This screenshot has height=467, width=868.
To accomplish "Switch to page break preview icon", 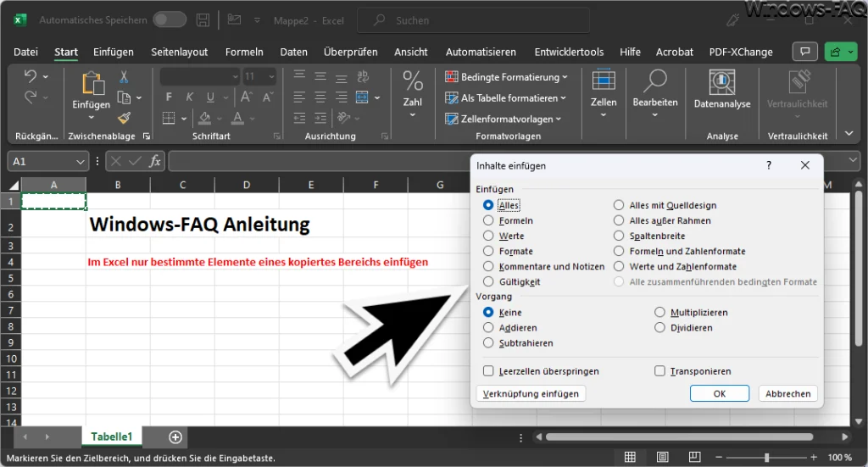I will pos(694,457).
